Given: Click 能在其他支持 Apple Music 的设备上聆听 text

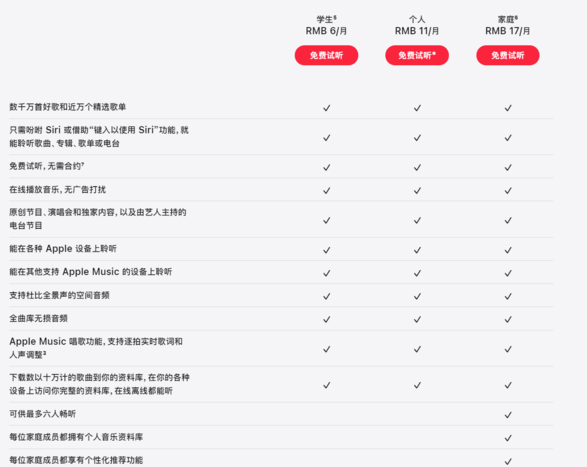Looking at the screenshot, I should click(x=90, y=272).
